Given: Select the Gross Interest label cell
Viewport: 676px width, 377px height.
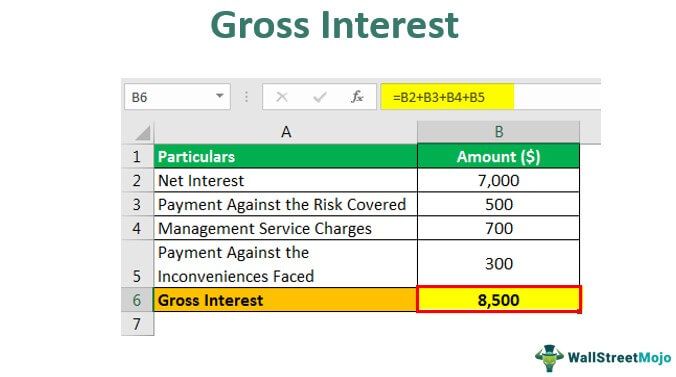Looking at the screenshot, I should coord(285,300).
